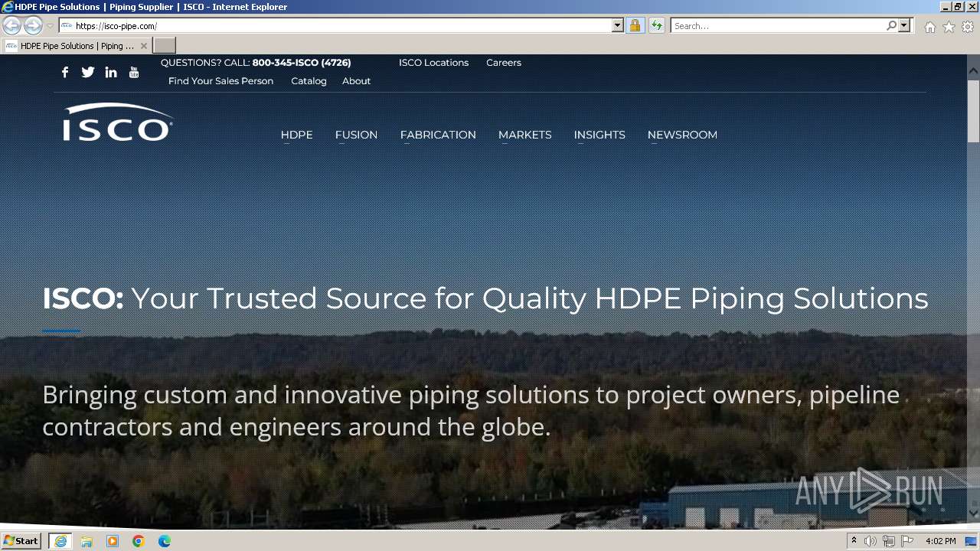Viewport: 980px width, 551px height.
Task: Click the ISCO logo
Action: [118, 122]
